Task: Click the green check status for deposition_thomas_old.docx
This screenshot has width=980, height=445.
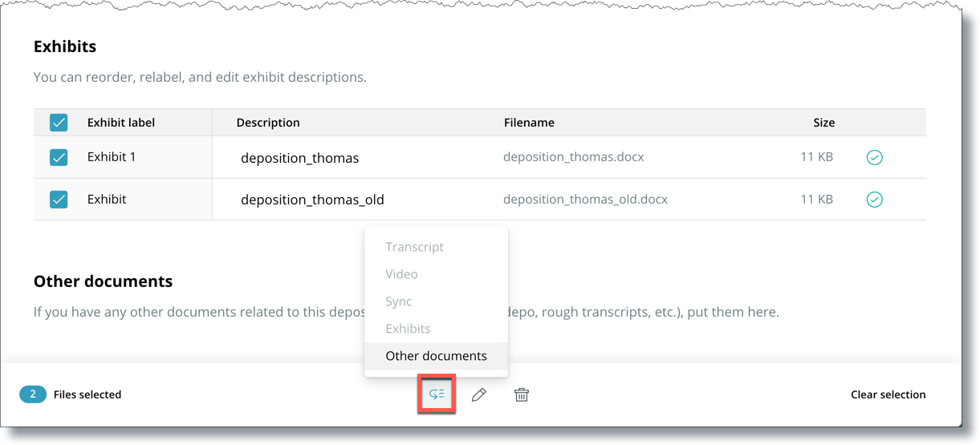Action: (x=875, y=199)
